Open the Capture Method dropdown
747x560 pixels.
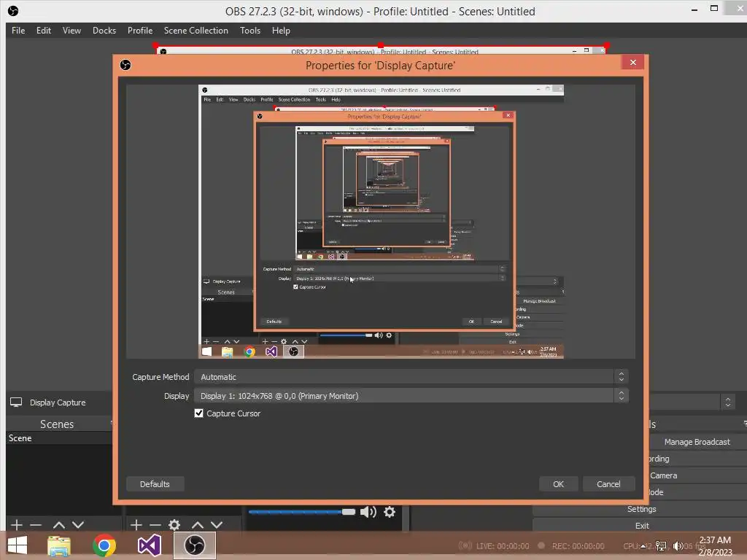coord(411,377)
